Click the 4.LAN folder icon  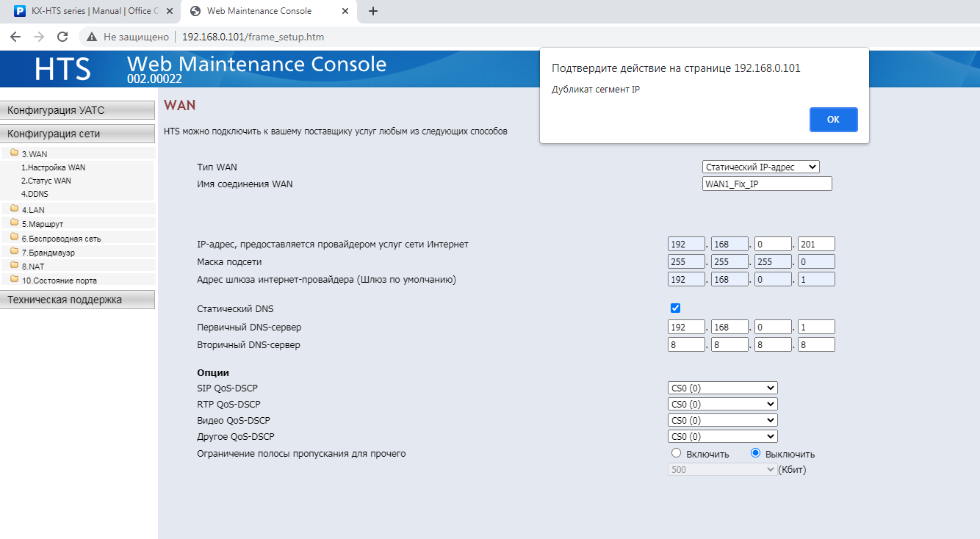(15, 209)
